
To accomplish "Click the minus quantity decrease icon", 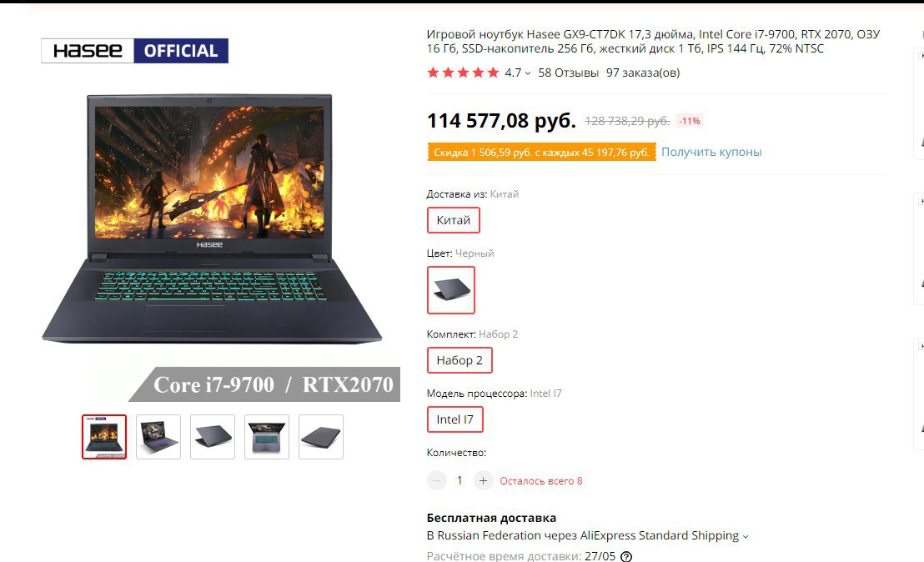I will [437, 481].
